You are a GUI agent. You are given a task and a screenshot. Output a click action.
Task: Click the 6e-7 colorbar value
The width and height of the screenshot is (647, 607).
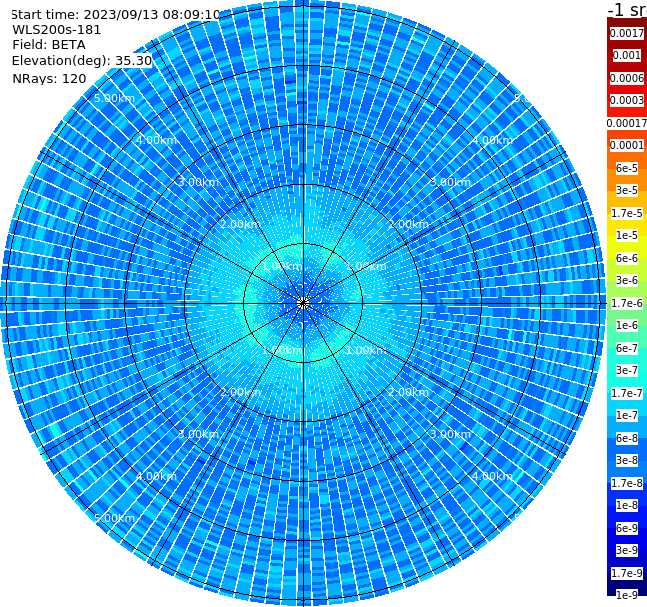click(x=627, y=348)
